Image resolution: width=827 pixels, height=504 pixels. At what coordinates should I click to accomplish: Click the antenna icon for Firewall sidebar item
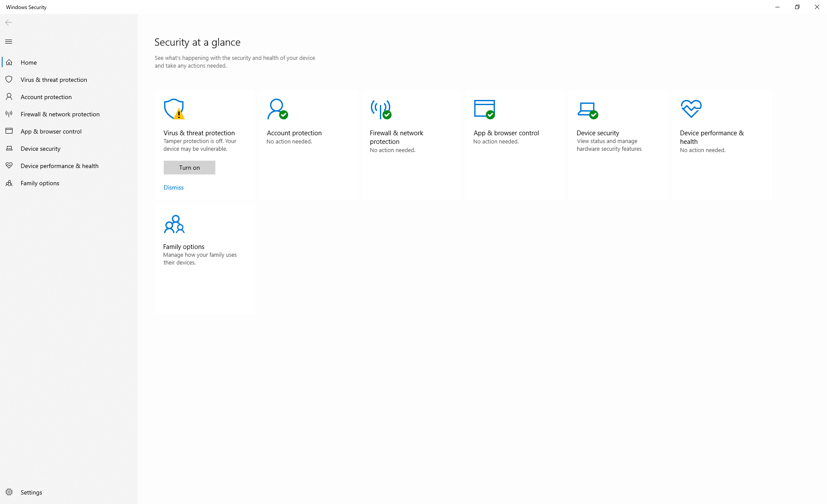click(x=9, y=114)
